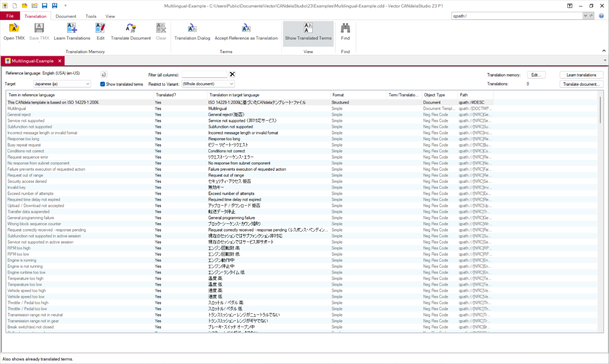Screen dimensions: 609x364
Task: Open the Target language Japanese dropdown
Action: pyautogui.click(x=62, y=84)
